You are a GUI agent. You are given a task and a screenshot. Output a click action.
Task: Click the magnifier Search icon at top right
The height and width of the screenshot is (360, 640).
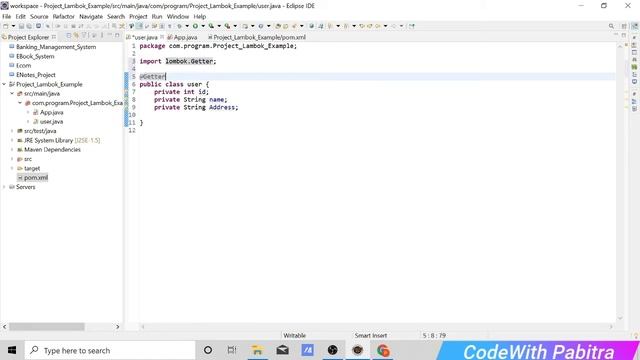[x=611, y=26]
